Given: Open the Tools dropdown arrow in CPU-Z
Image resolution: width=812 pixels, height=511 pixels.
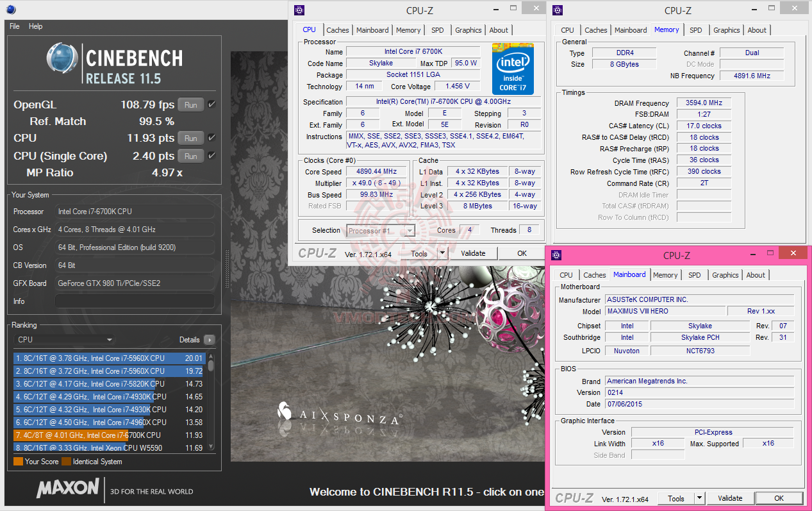Looking at the screenshot, I should click(x=442, y=253).
